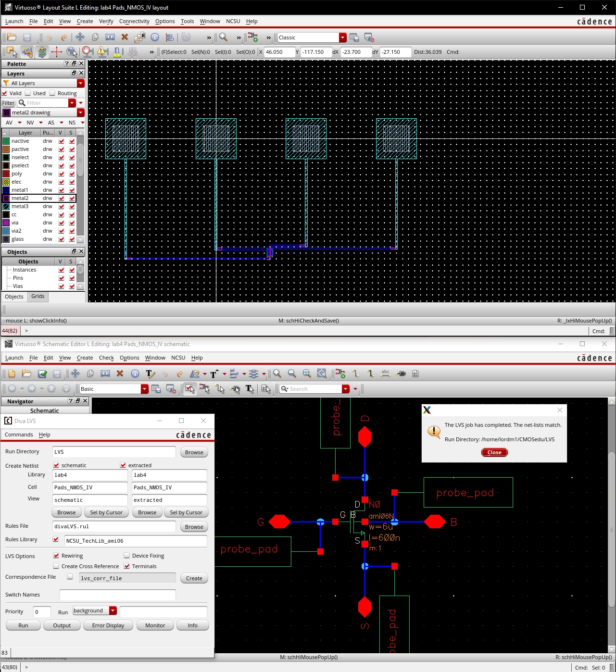Open the Classic workspace dropdown
Image resolution: width=616 pixels, height=672 pixels.
342,37
